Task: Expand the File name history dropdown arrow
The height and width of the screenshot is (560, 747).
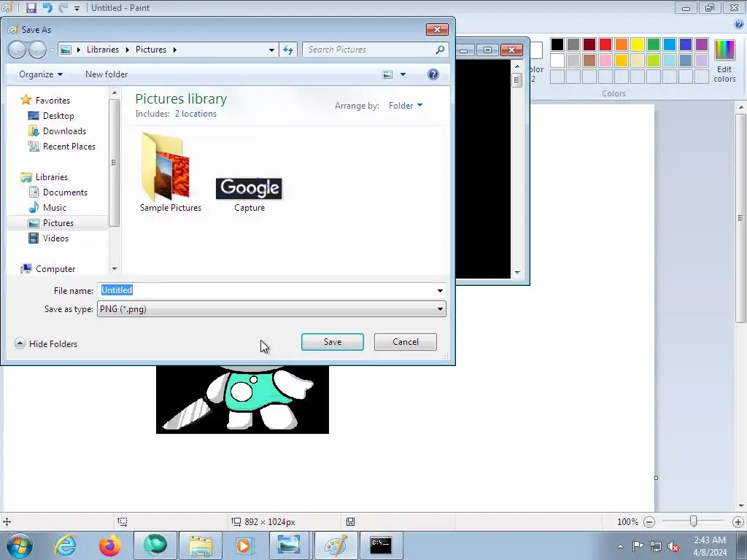Action: click(440, 290)
